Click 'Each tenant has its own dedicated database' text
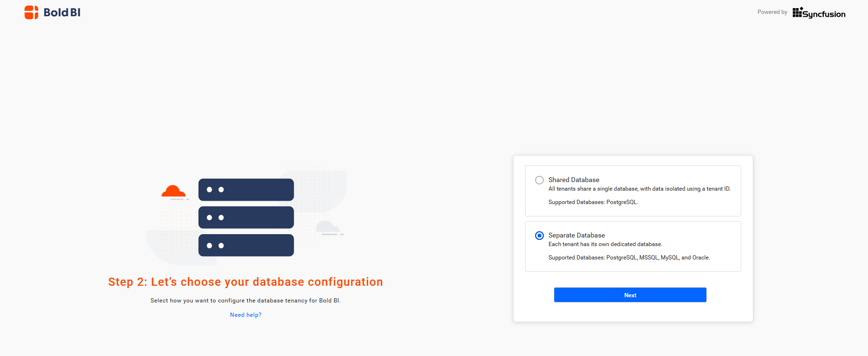Image resolution: width=868 pixels, height=356 pixels. click(605, 244)
